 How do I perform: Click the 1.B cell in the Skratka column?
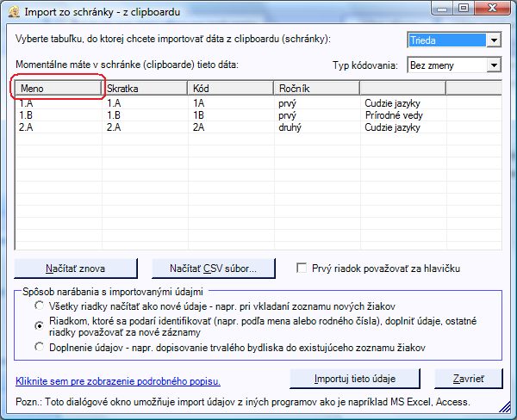pyautogui.click(x=114, y=115)
